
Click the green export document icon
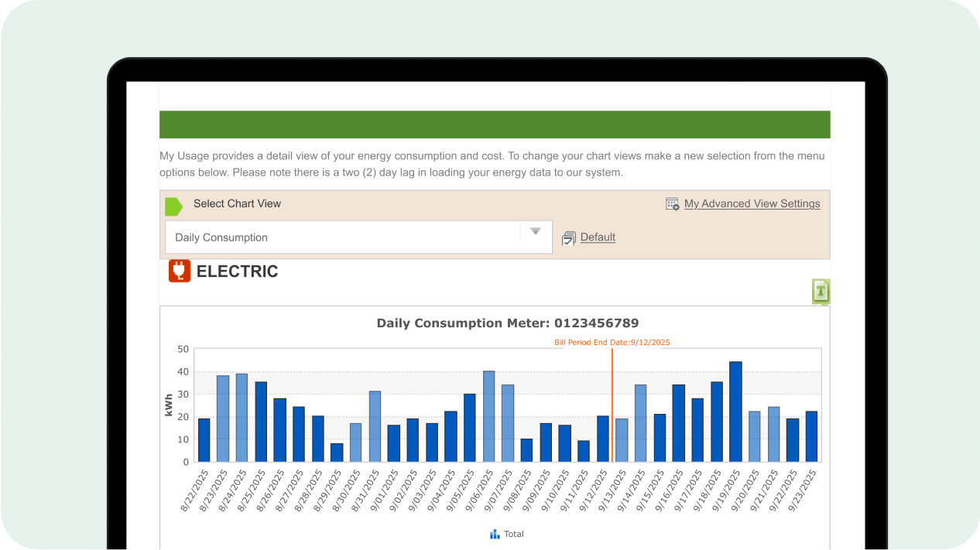pyautogui.click(x=821, y=292)
